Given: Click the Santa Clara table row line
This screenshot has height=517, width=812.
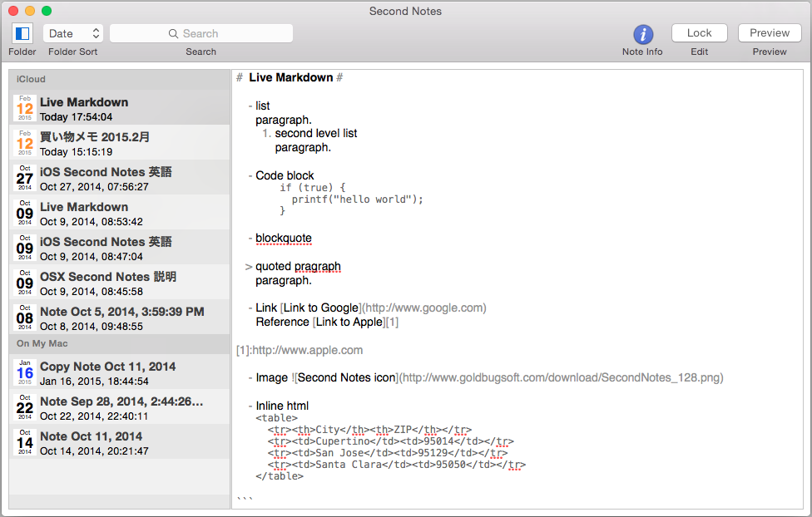Looking at the screenshot, I should point(397,465).
